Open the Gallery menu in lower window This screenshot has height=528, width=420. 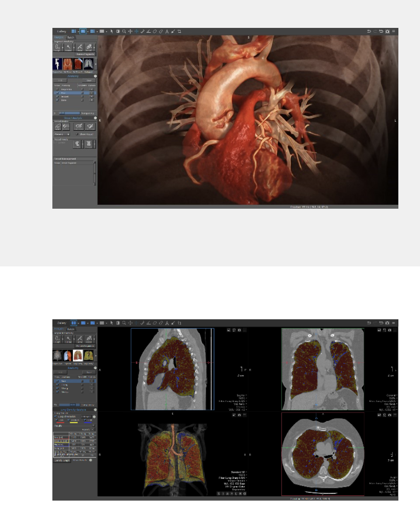(61, 323)
